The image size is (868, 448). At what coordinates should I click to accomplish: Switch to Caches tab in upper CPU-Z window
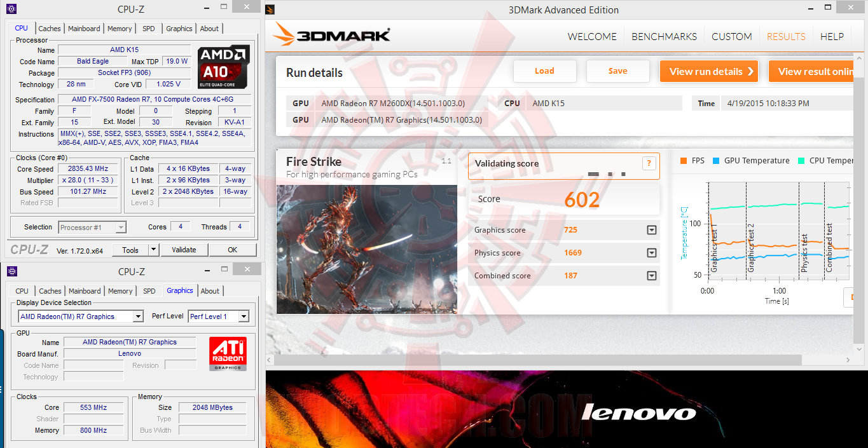click(50, 29)
